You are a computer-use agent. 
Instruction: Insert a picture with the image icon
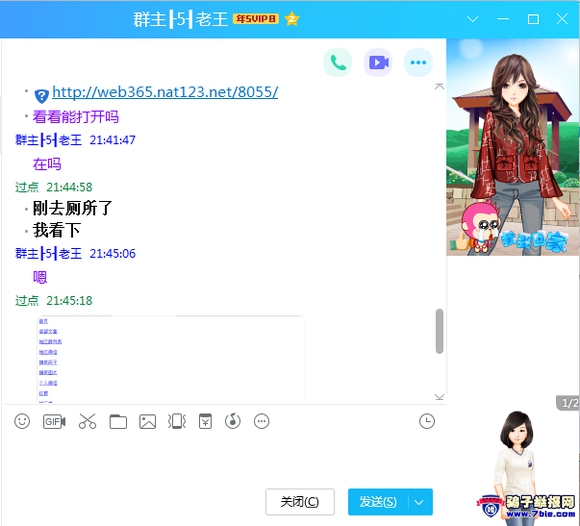point(148,422)
